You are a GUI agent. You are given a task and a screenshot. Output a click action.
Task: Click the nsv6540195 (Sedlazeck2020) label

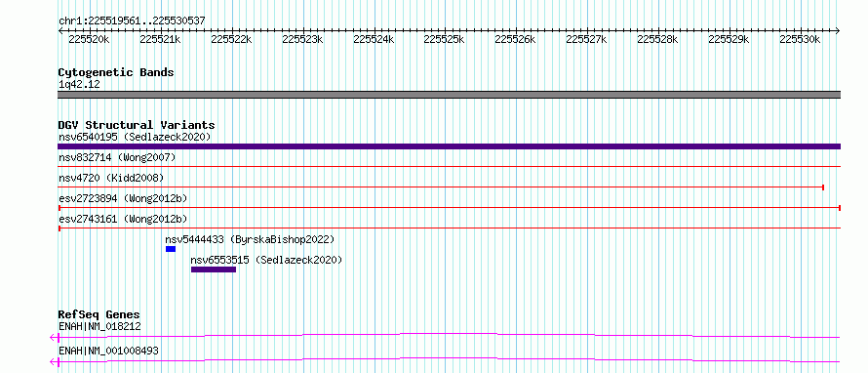(135, 137)
